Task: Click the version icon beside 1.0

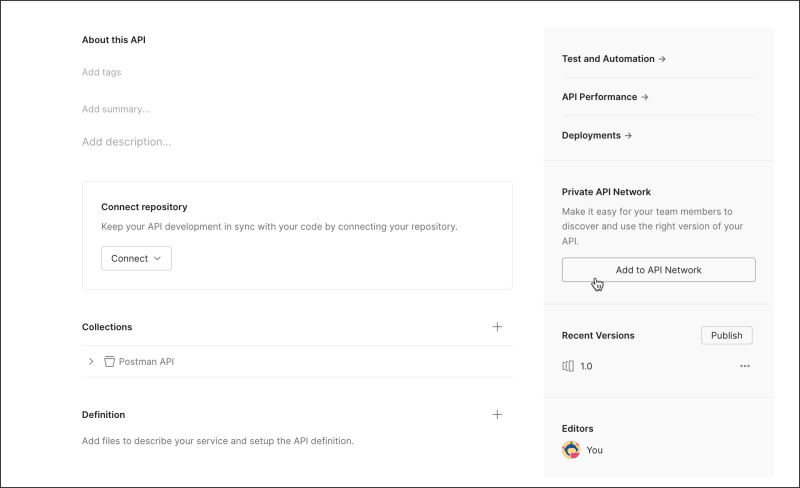Action: (x=568, y=366)
